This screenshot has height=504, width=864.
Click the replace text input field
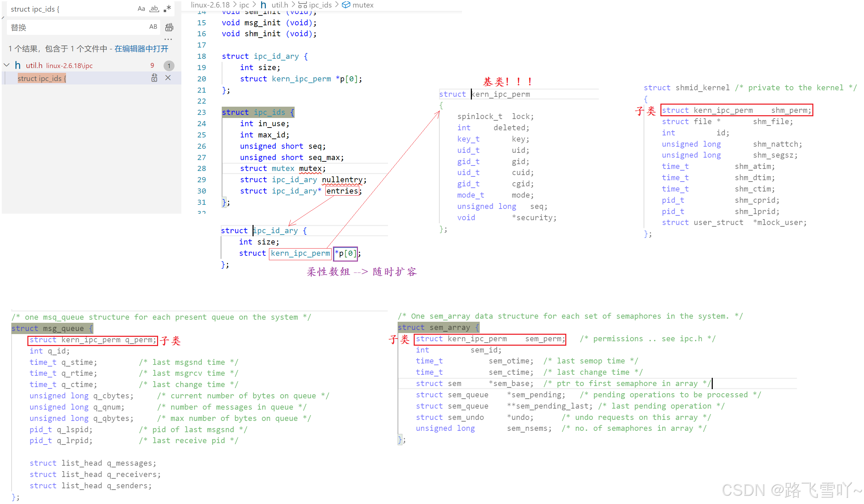[x=75, y=27]
